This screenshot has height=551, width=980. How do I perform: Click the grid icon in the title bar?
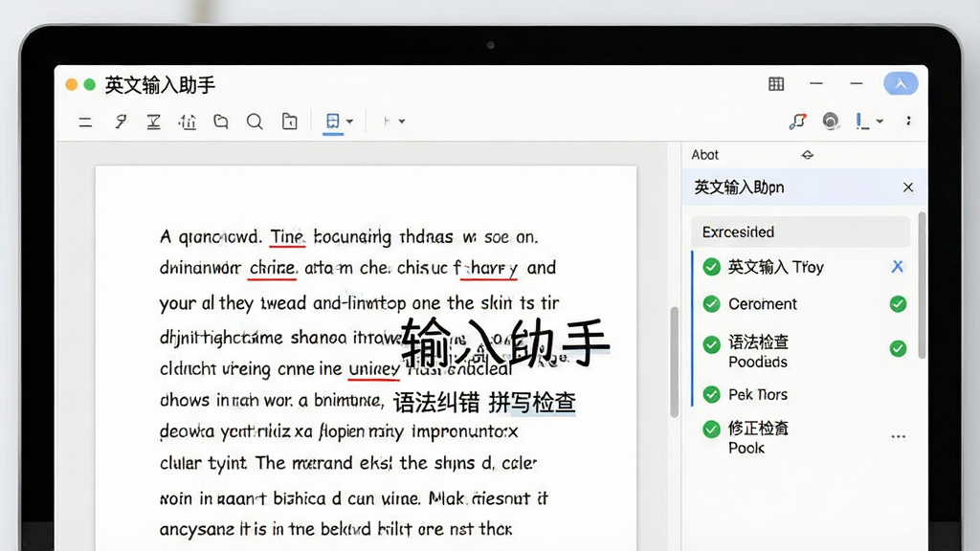[776, 84]
